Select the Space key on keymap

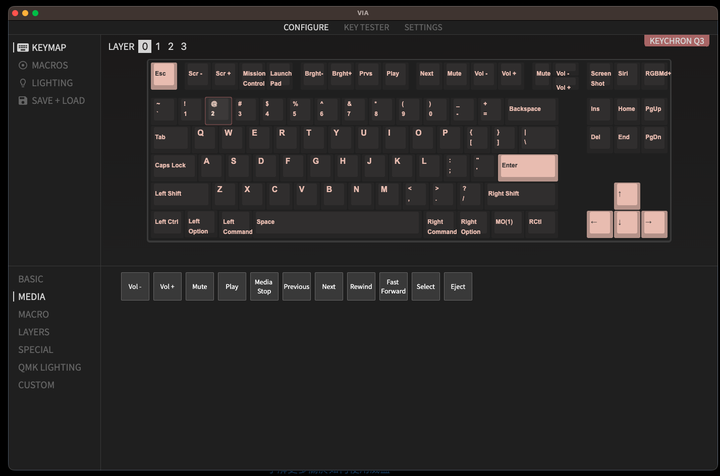337,223
